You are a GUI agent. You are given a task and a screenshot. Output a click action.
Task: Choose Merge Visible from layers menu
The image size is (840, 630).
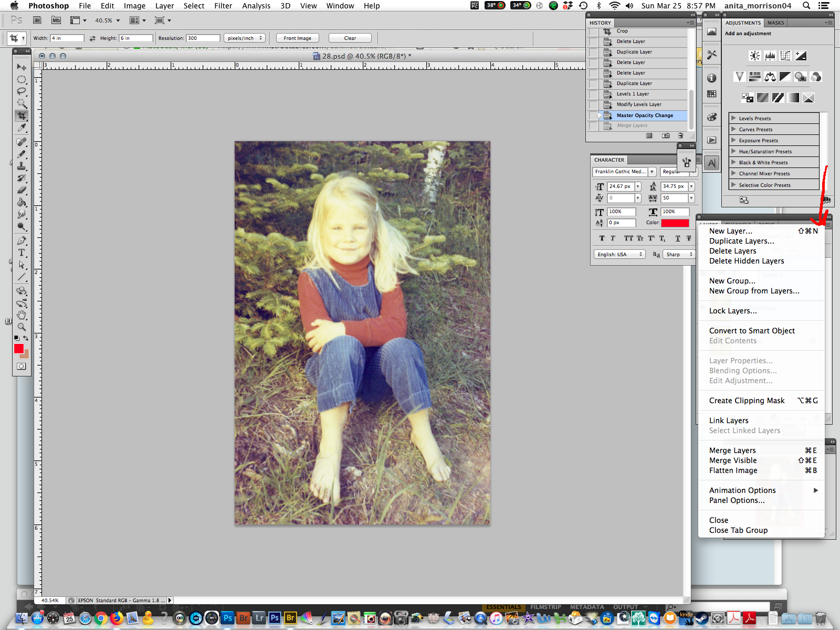coord(733,460)
